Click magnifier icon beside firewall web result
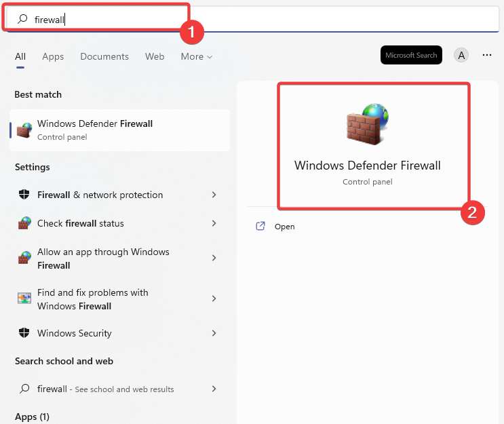 (24, 389)
